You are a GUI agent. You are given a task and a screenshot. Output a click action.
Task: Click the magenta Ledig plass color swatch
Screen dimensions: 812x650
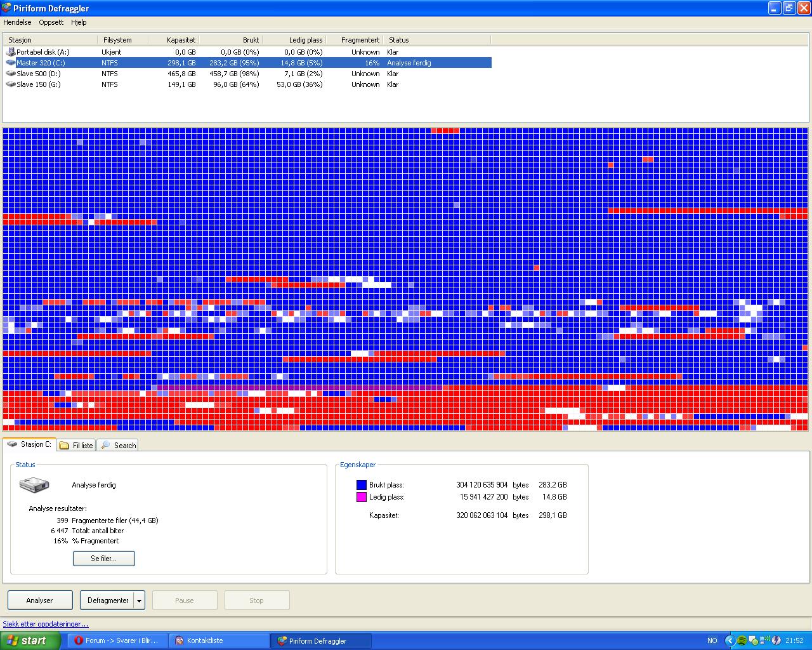(x=362, y=497)
